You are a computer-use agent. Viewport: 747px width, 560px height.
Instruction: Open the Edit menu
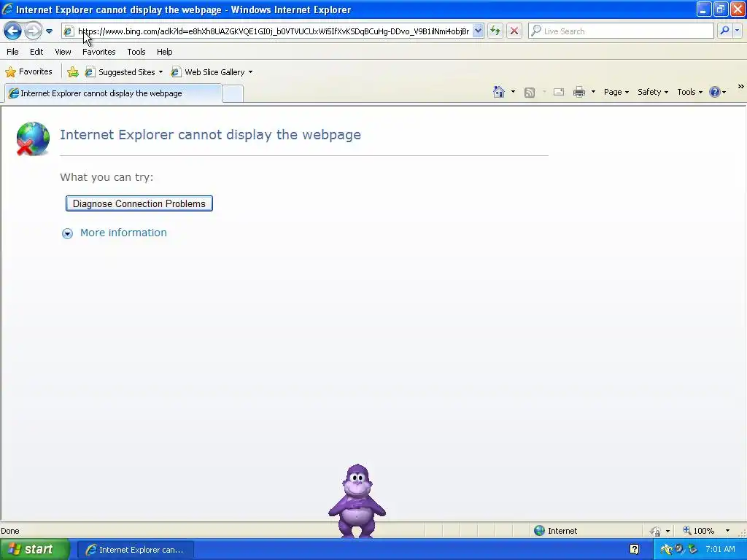(36, 52)
